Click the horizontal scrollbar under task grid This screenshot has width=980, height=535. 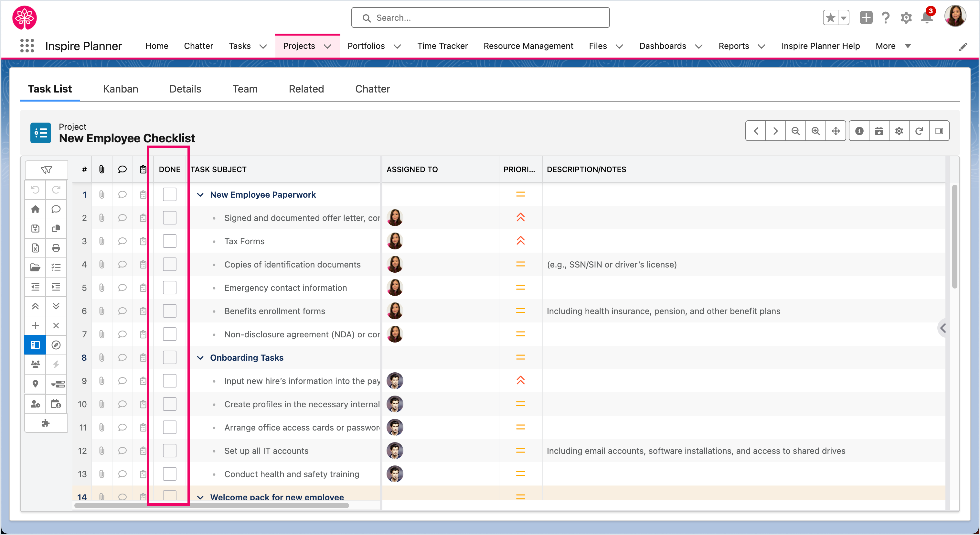(211, 506)
